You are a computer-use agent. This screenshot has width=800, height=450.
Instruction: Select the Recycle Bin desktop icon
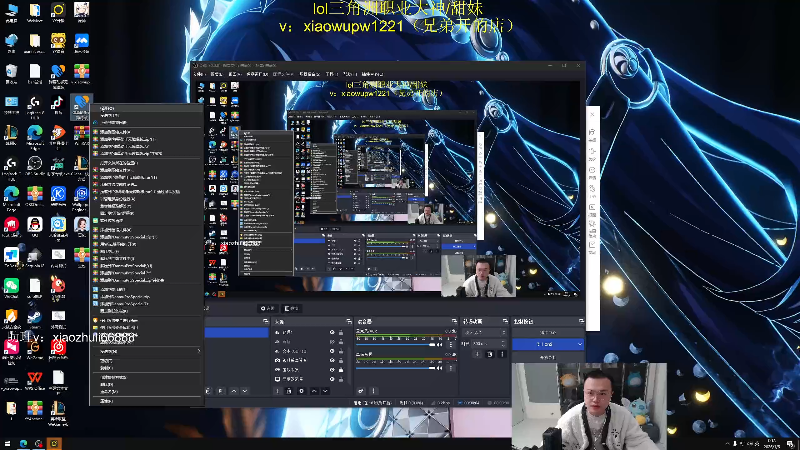[x=11, y=73]
